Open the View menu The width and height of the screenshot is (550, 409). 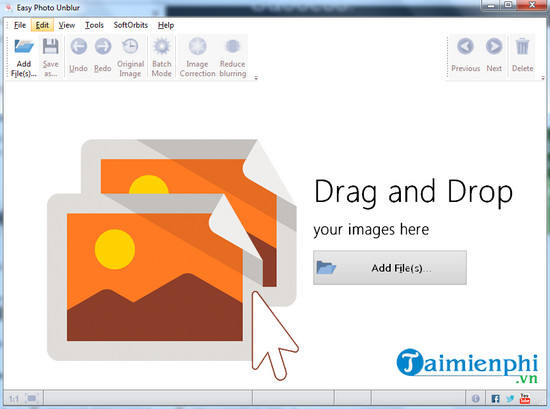[67, 25]
